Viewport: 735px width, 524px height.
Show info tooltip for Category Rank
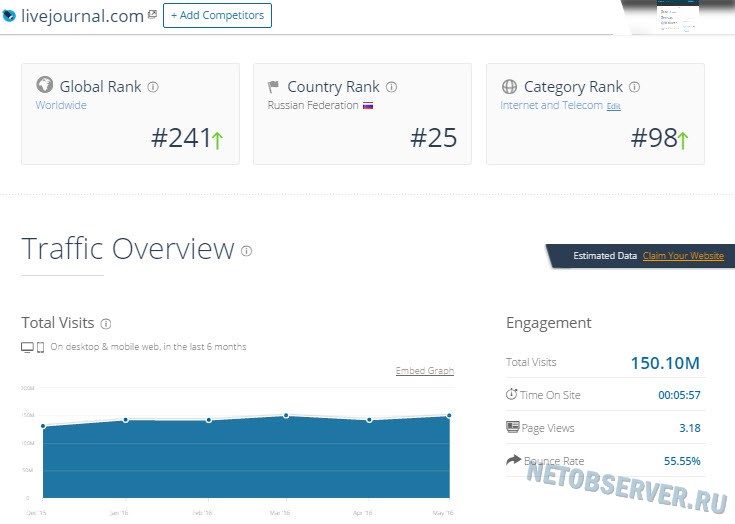pyautogui.click(x=634, y=87)
